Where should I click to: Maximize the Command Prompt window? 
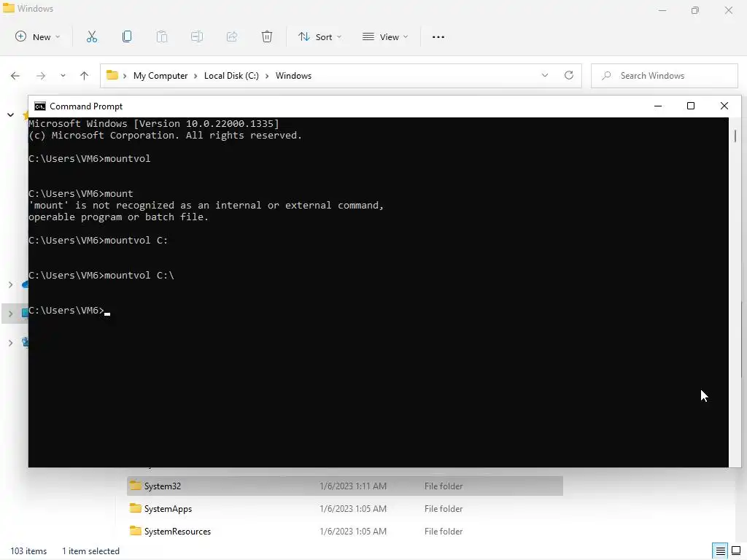[x=691, y=106]
